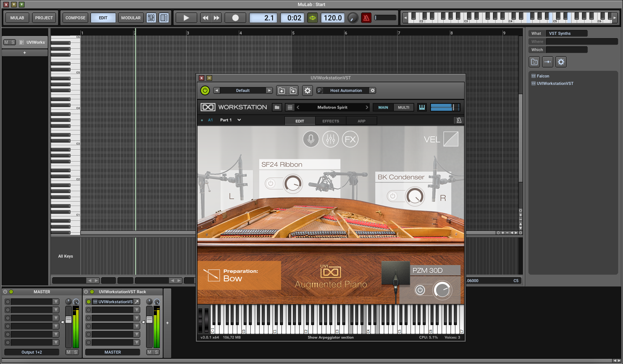The height and width of the screenshot is (364, 623).
Task: Click the save preset icon
Action: tap(293, 90)
